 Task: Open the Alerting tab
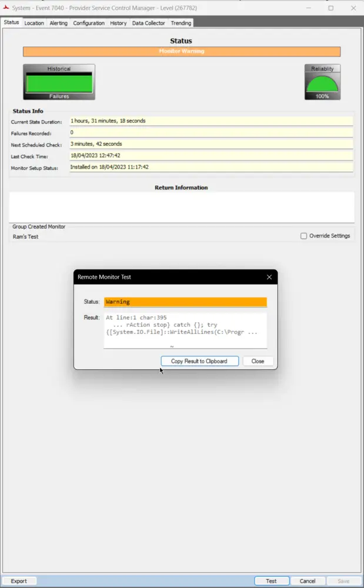58,23
